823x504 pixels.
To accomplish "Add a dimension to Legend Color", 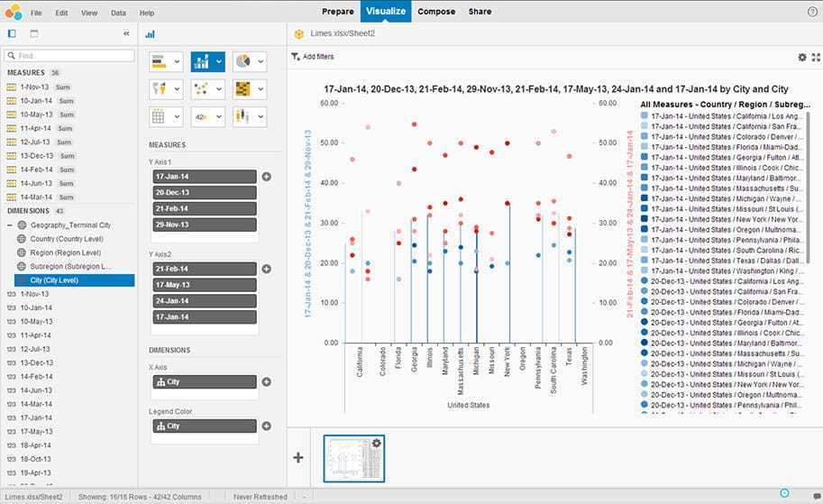I will (266, 426).
